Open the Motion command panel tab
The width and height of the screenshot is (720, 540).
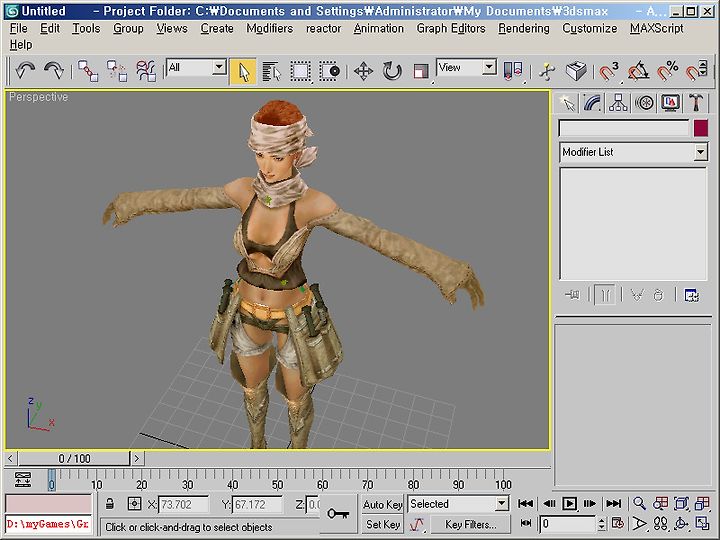pyautogui.click(x=644, y=103)
